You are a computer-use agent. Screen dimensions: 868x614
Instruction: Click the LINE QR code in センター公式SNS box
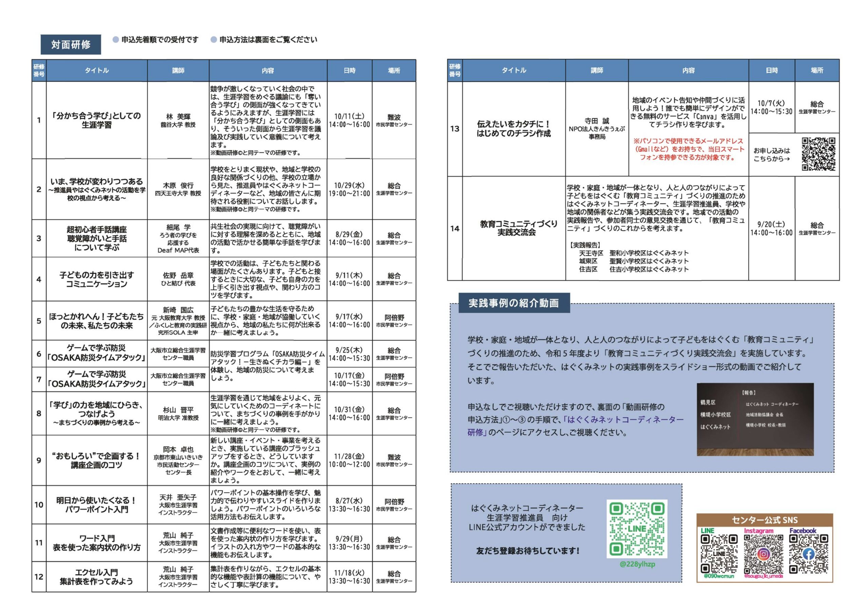(x=719, y=554)
